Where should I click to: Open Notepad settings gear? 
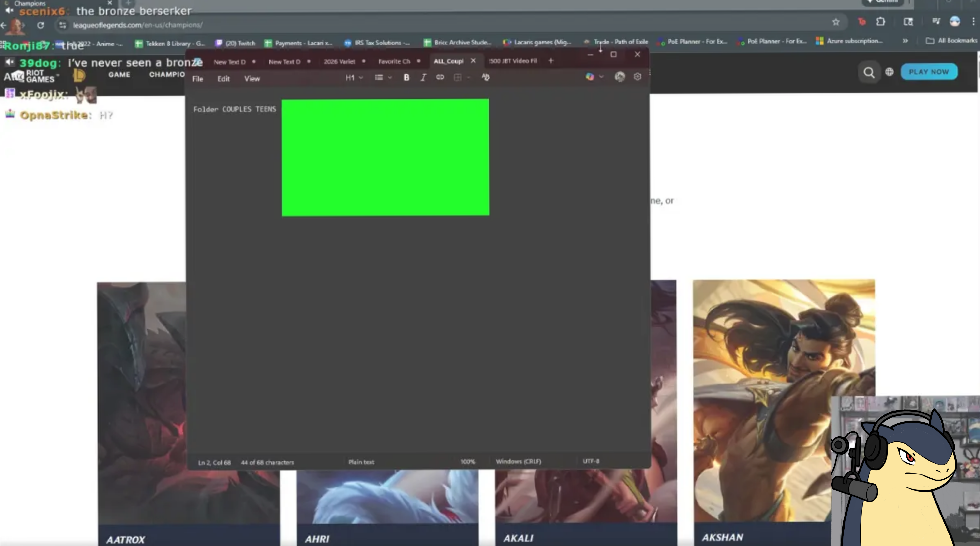click(x=638, y=77)
